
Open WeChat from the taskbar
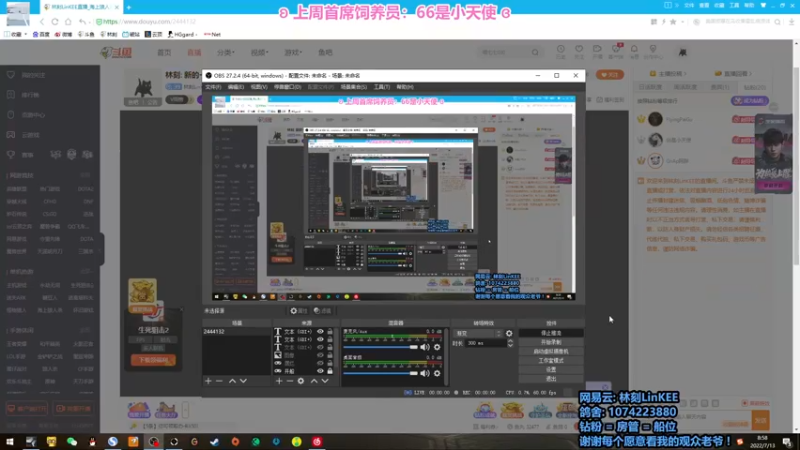(x=72, y=442)
